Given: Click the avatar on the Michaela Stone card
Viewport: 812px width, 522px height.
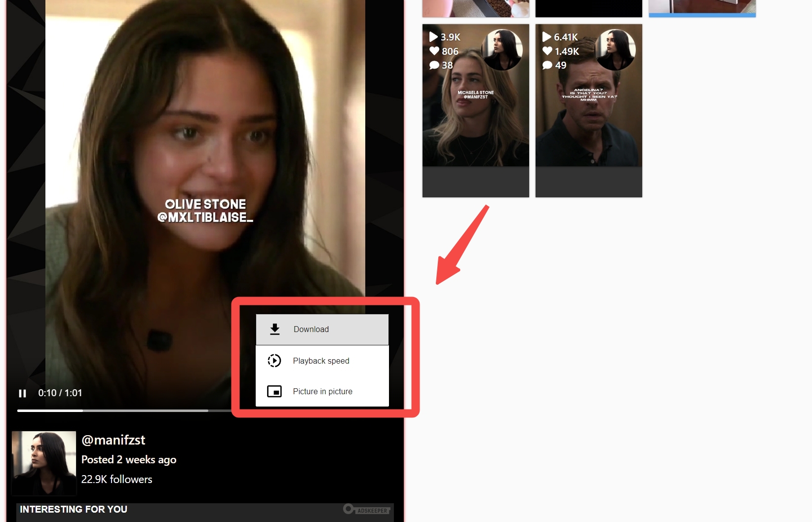Looking at the screenshot, I should coord(502,49).
